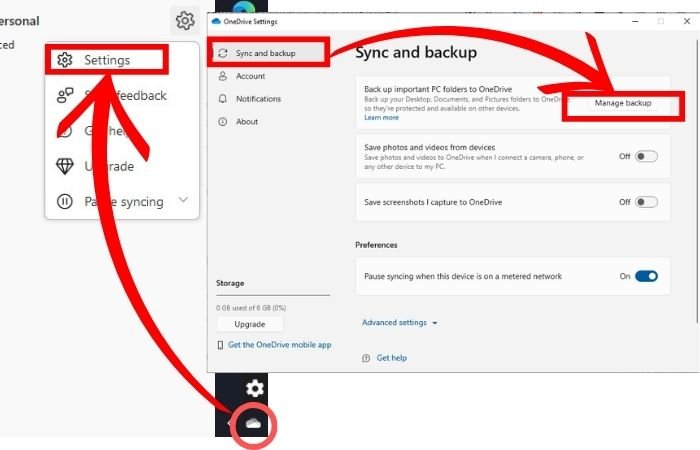Click the Edge browser icon at top
The image size is (700, 450).
[244, 6]
